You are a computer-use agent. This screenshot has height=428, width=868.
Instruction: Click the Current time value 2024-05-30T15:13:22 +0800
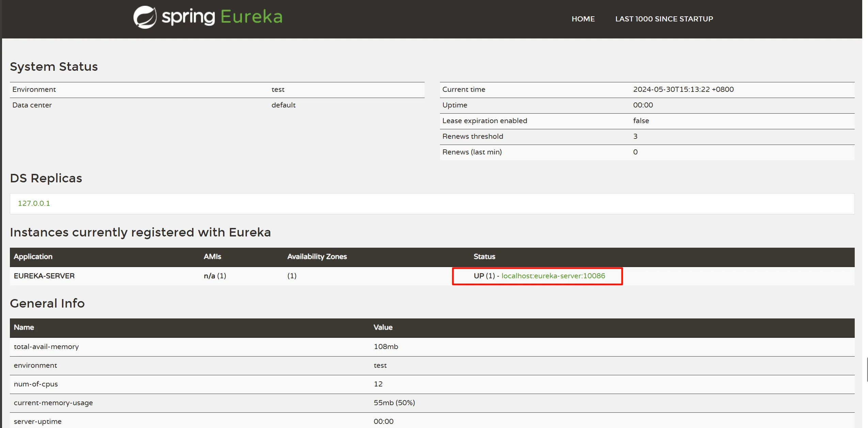(683, 89)
